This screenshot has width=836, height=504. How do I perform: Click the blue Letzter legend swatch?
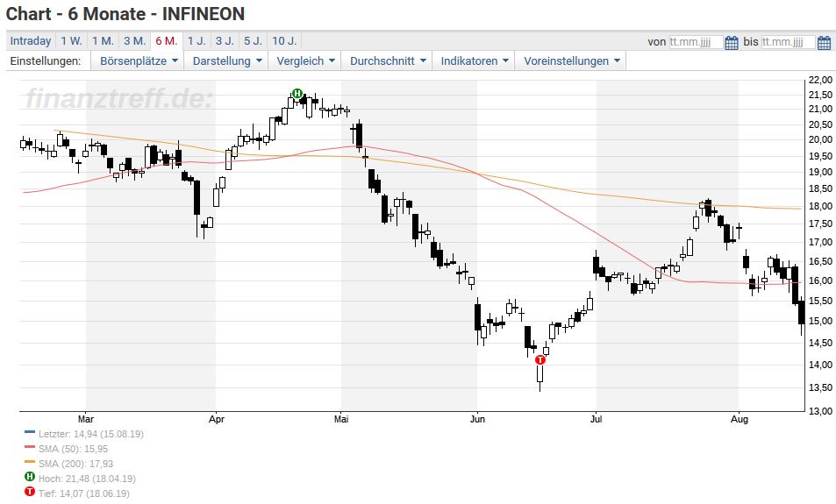coord(30,432)
